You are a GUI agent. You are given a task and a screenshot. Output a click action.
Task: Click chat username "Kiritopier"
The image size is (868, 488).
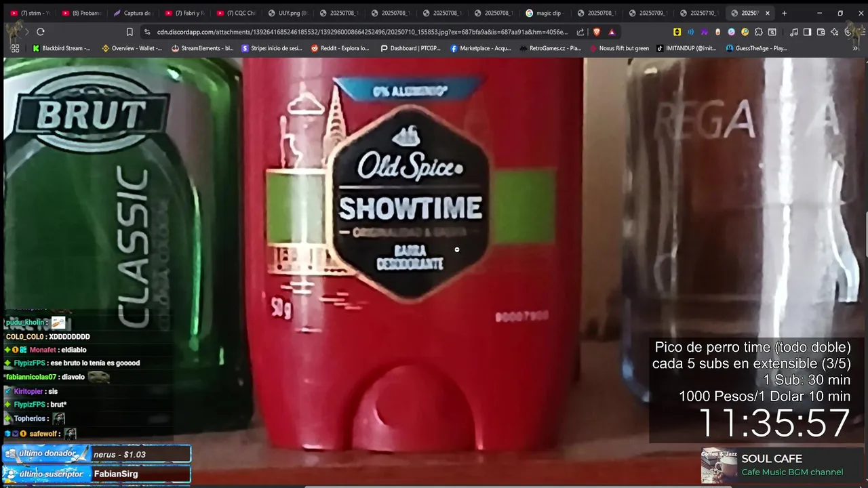(x=28, y=392)
